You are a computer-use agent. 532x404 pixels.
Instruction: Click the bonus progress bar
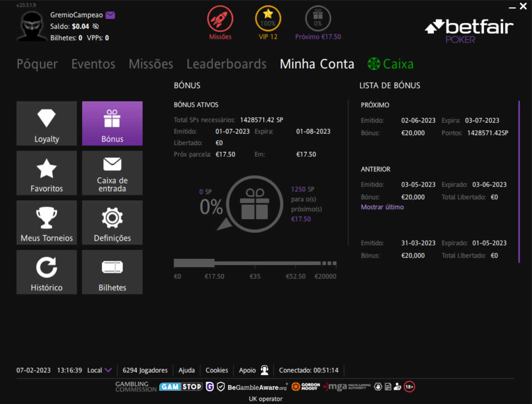click(254, 263)
